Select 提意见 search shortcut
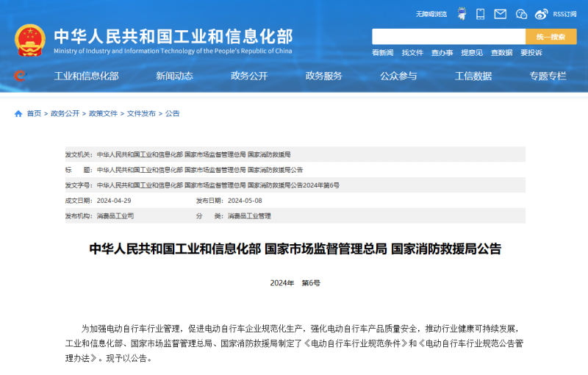 tap(472, 53)
